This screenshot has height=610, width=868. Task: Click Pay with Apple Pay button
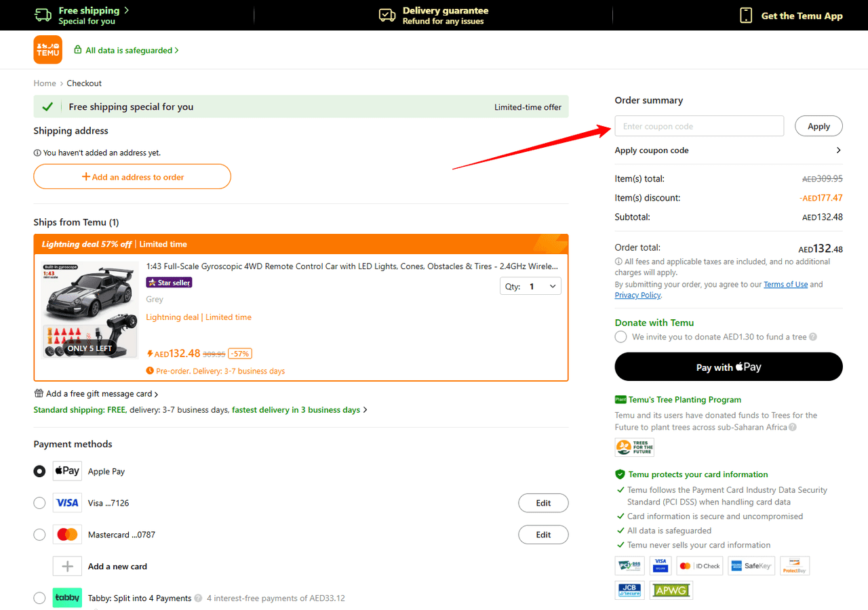[728, 367]
